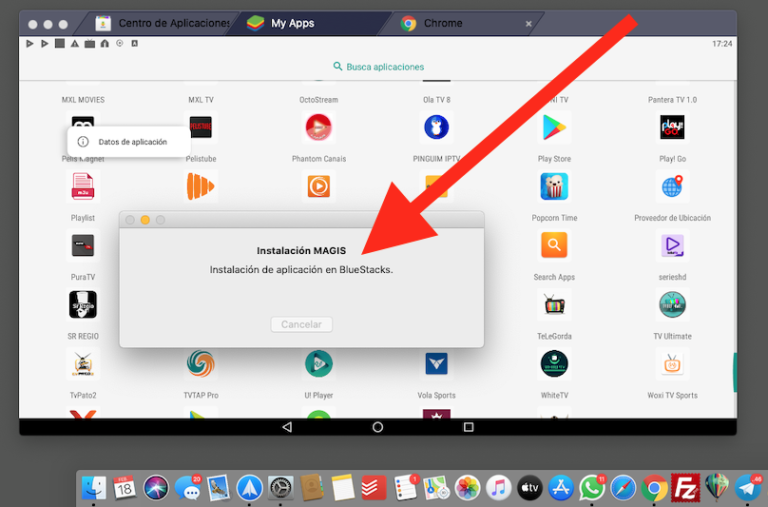Viewport: 768px width, 507px height.
Task: Click the Busca aplicaciones search field
Action: tap(378, 67)
